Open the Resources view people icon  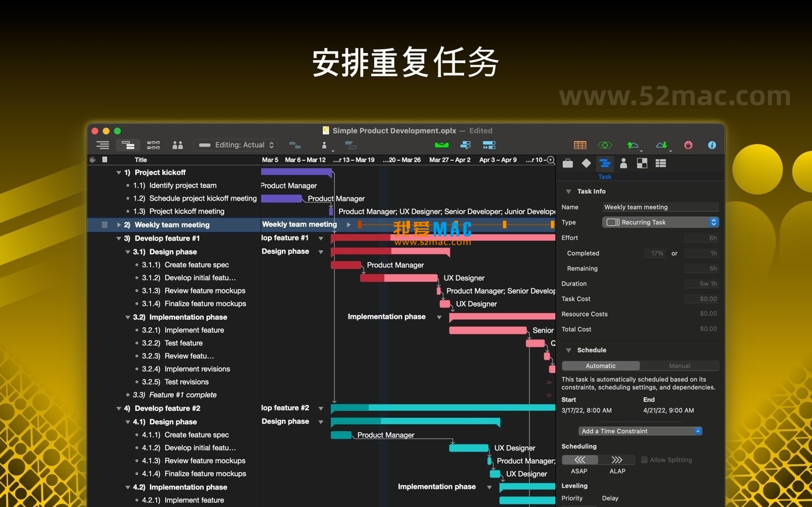[177, 144]
